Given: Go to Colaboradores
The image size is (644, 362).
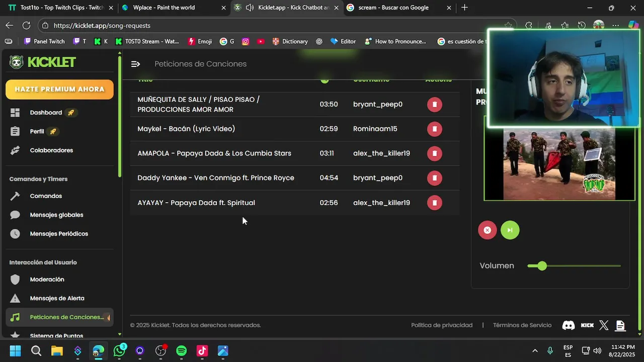Looking at the screenshot, I should pyautogui.click(x=51, y=150).
